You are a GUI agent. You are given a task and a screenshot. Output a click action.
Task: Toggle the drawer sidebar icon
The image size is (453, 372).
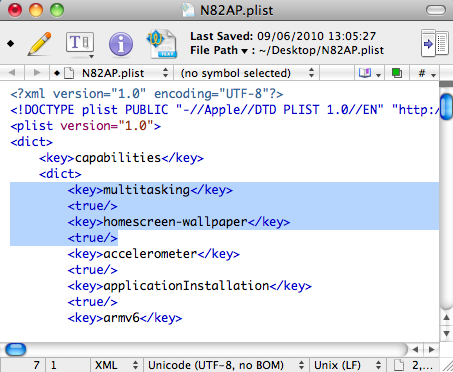click(x=435, y=43)
